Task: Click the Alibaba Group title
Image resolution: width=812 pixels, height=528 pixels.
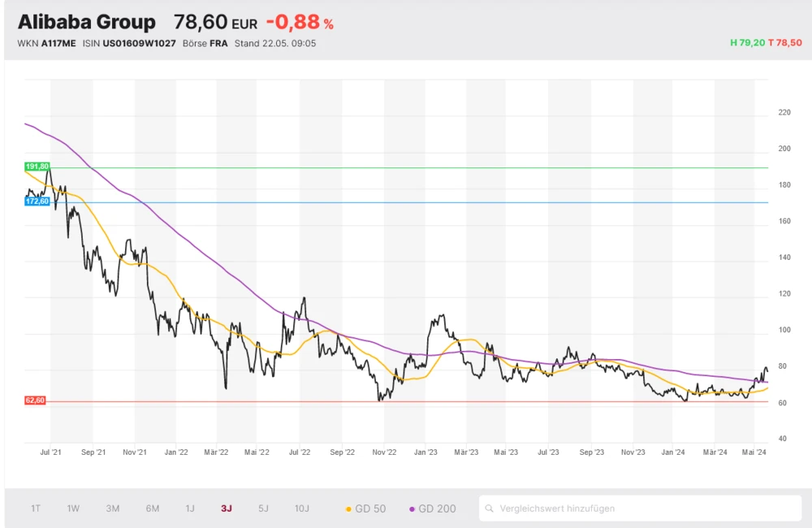Action: (86, 22)
